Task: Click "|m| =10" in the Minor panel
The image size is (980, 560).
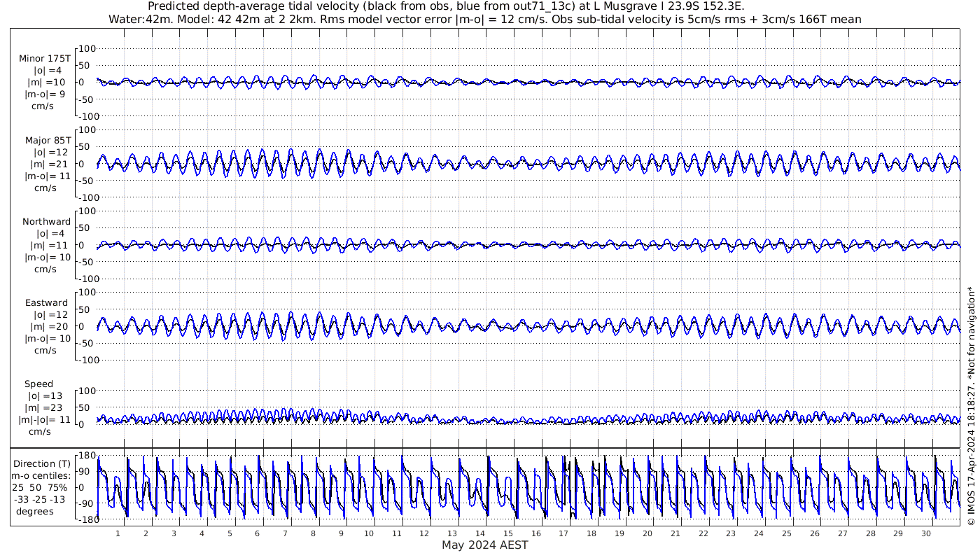Action: coord(48,82)
